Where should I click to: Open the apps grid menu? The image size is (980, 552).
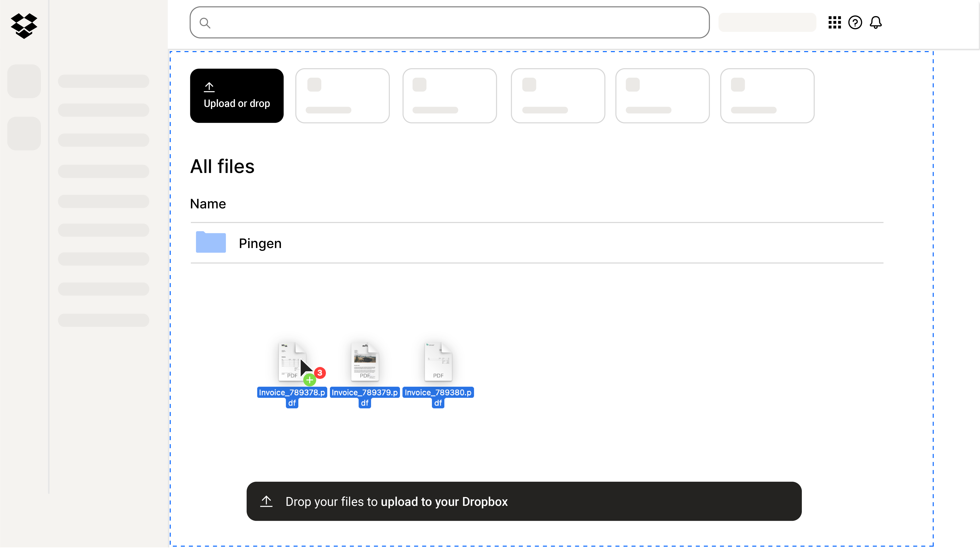tap(835, 22)
